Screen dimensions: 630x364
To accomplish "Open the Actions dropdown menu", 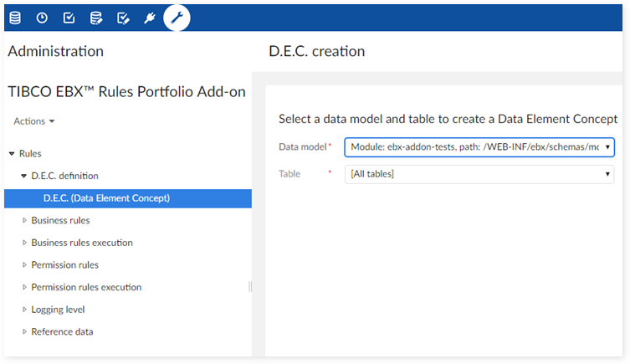I will tap(34, 121).
